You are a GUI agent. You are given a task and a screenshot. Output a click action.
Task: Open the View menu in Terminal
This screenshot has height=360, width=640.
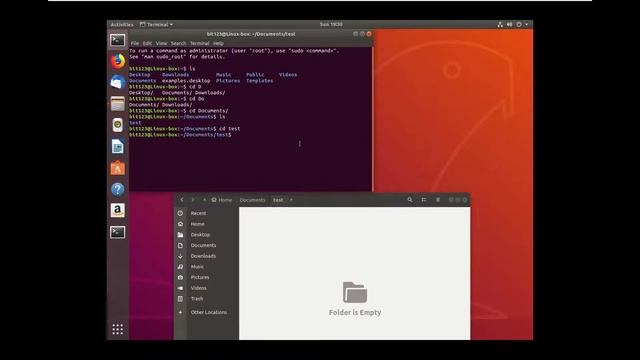[x=161, y=43]
